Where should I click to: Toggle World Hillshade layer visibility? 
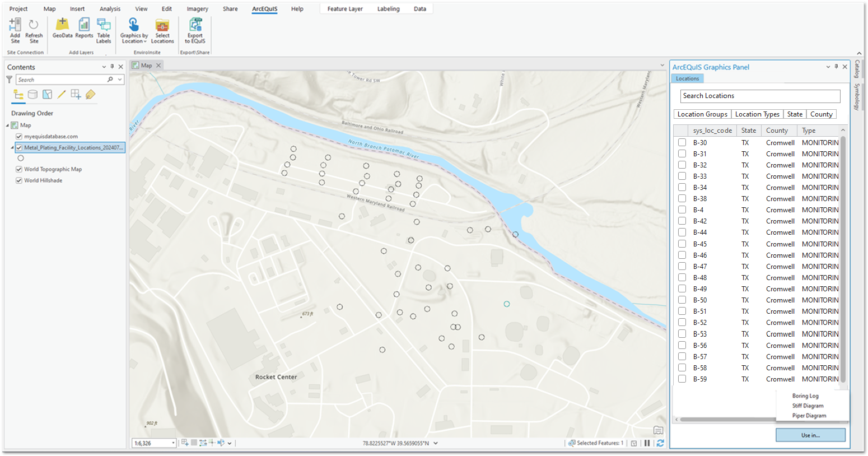coord(19,180)
